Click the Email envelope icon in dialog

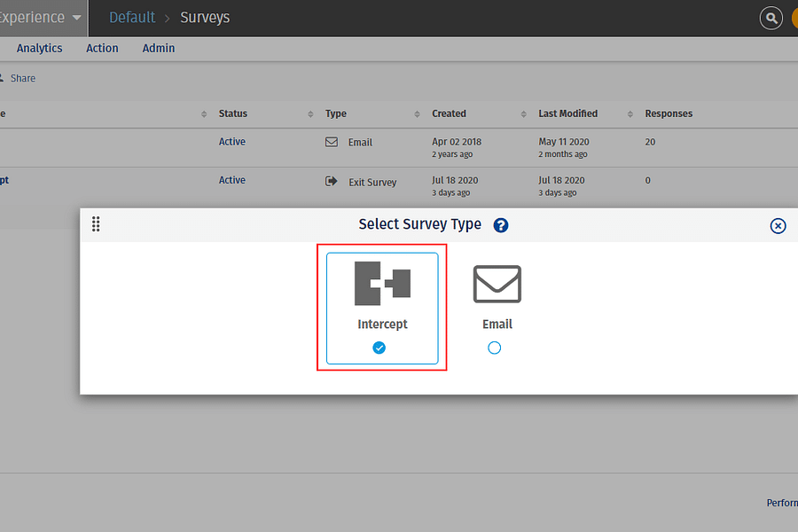[x=497, y=285]
